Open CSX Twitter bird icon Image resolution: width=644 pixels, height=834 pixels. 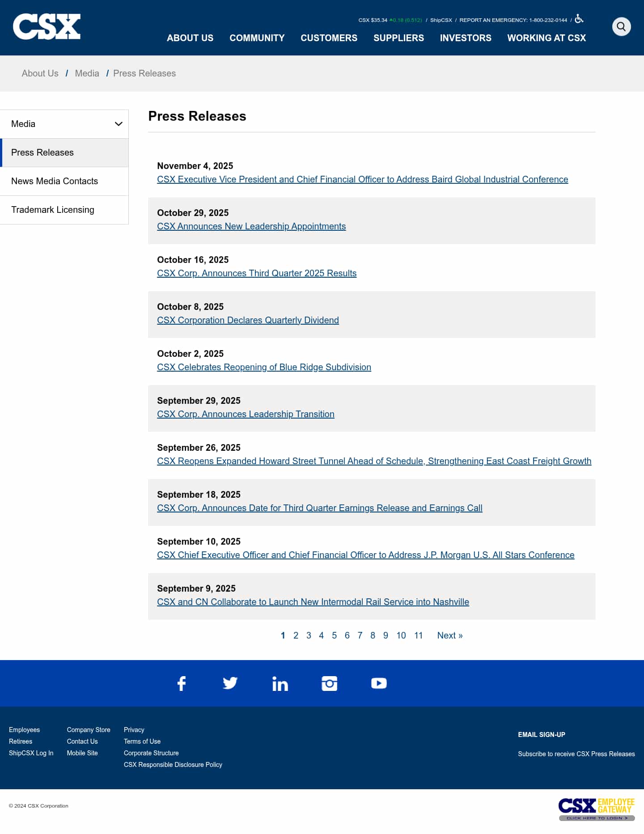click(230, 683)
